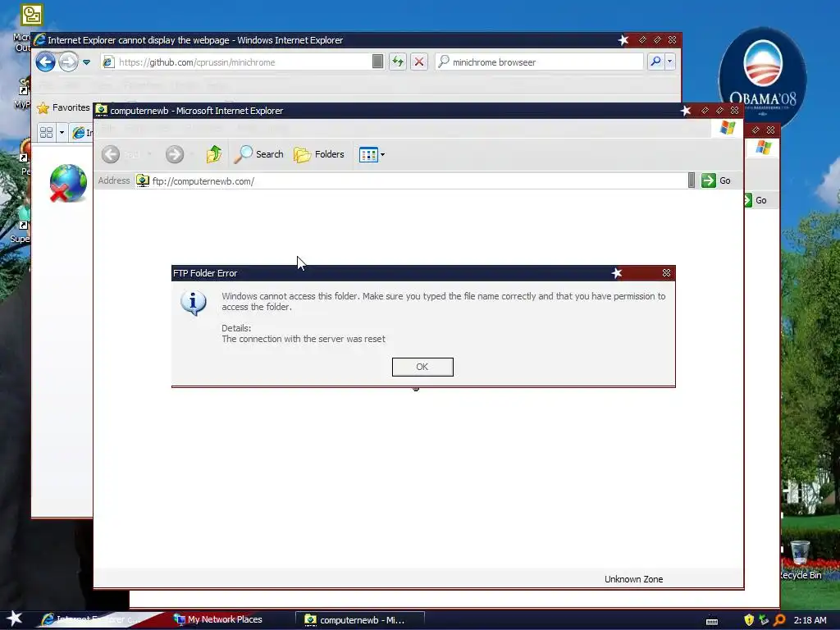Screen dimensions: 840x630
Task: Click the Forward button in the computernewb window
Action: (174, 154)
